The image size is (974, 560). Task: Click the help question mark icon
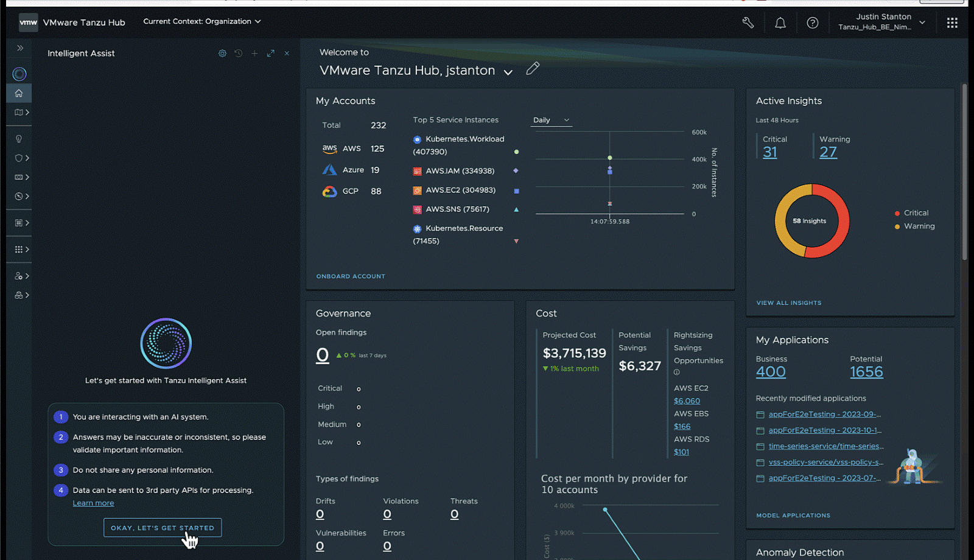click(813, 23)
